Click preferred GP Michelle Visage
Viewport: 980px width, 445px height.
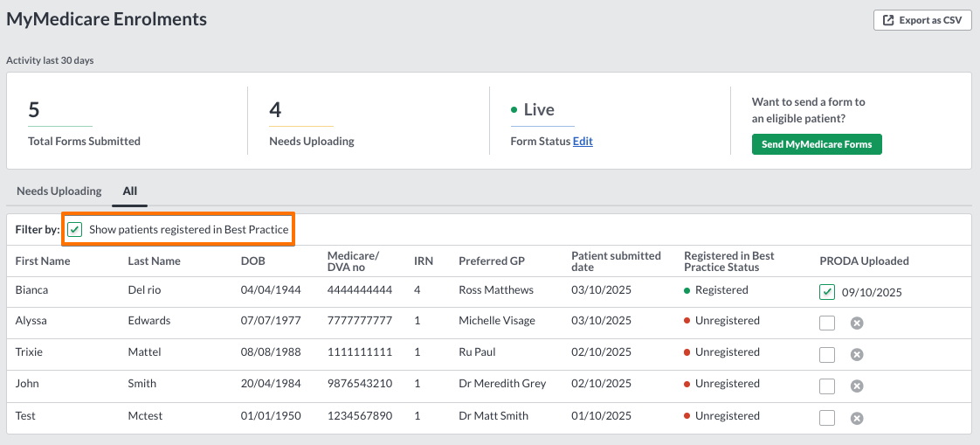[x=497, y=321]
